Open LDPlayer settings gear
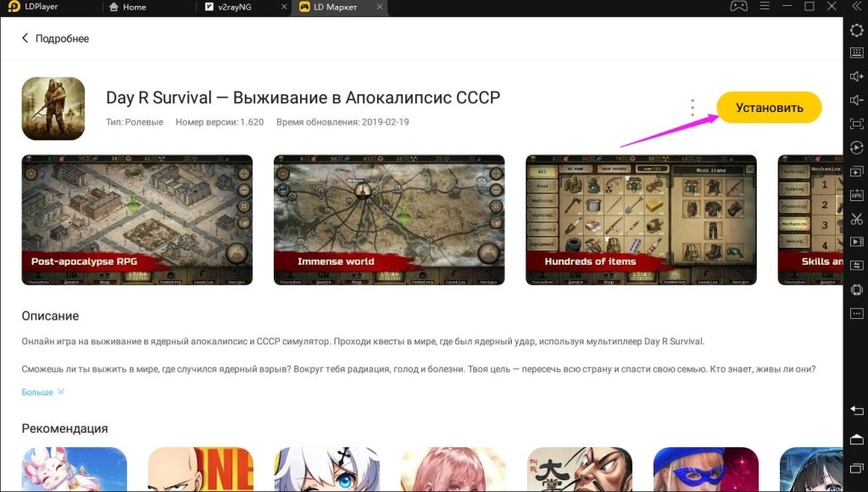 click(x=858, y=31)
